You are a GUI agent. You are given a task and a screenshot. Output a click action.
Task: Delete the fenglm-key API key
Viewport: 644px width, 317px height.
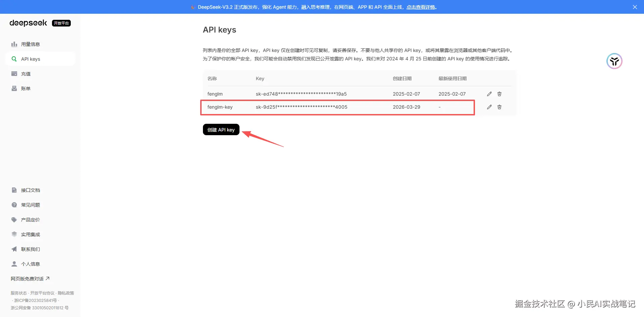pos(499,107)
